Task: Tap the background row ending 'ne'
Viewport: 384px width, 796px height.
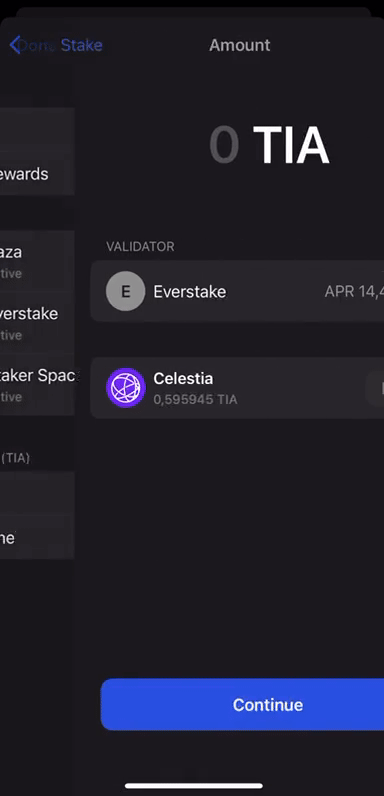Action: point(37,538)
